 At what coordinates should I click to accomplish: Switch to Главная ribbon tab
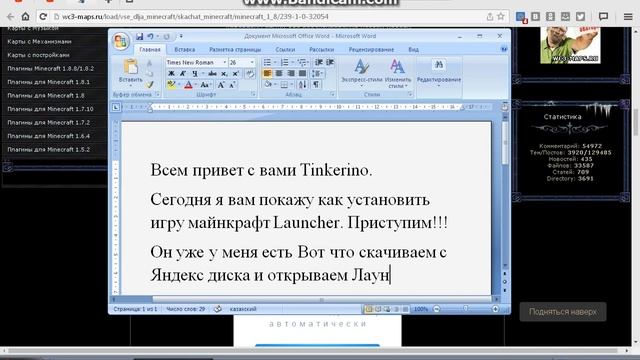click(150, 49)
